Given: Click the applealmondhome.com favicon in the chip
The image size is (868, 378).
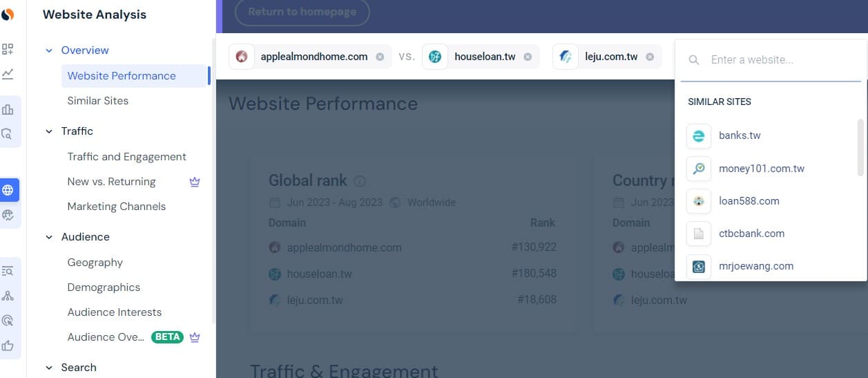Looking at the screenshot, I should pos(242,57).
